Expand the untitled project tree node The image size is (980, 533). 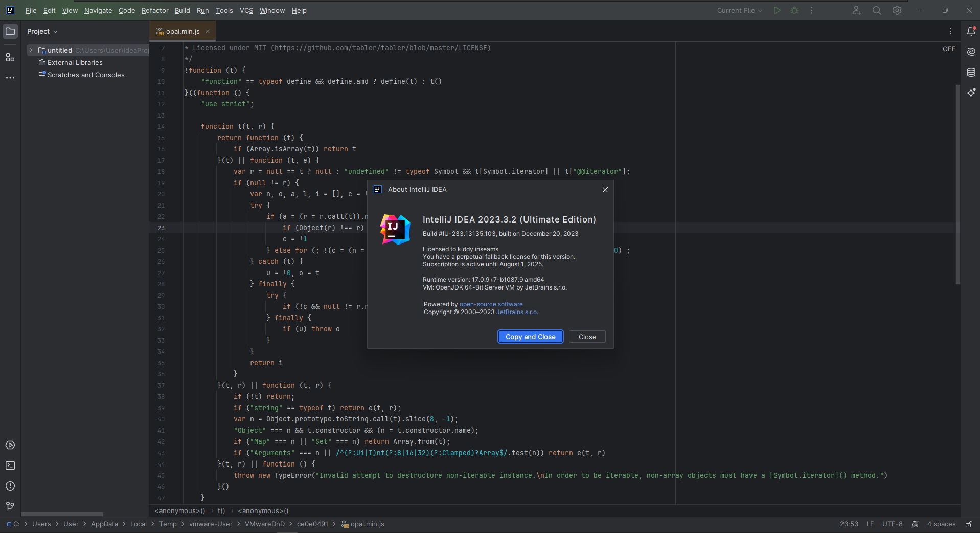(31, 50)
